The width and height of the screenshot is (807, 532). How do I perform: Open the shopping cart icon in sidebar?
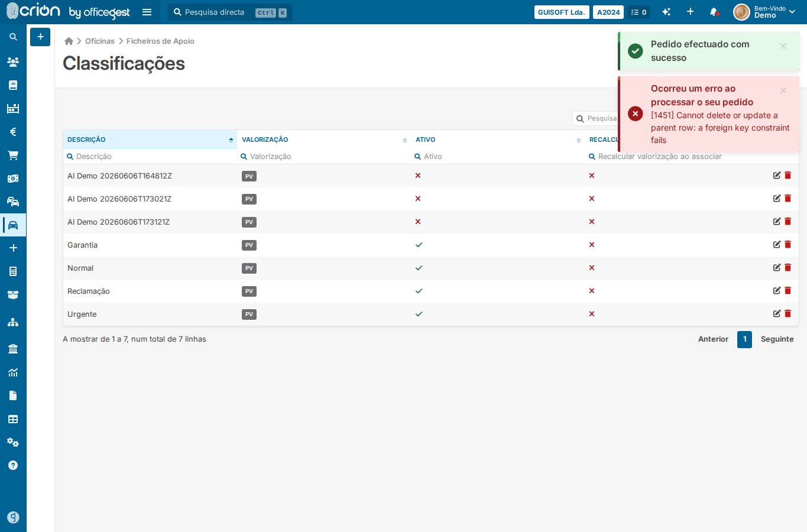coord(13,155)
